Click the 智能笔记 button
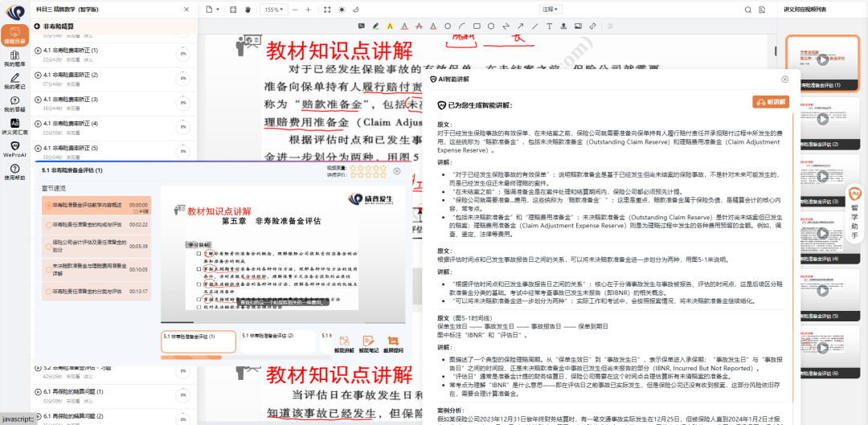 (x=369, y=345)
